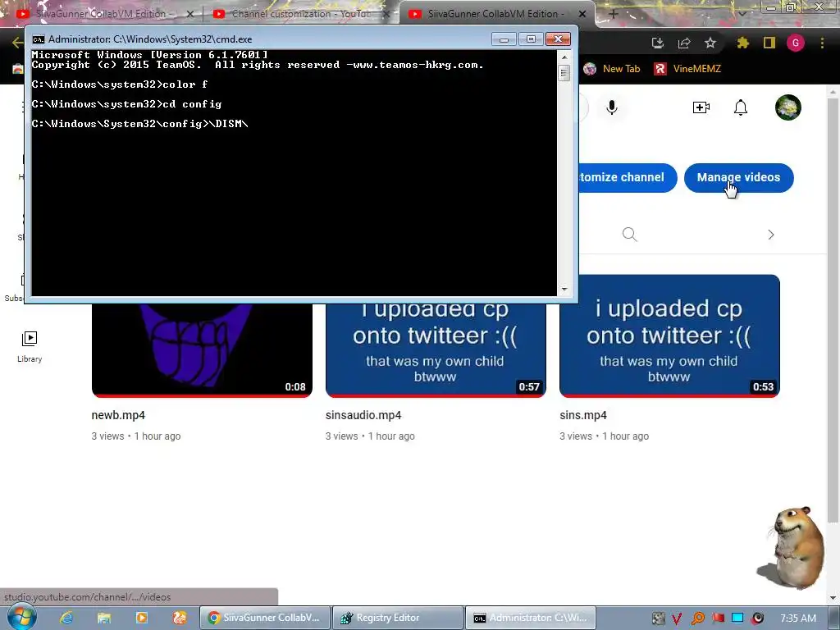The height and width of the screenshot is (630, 840).
Task: Click the share this page icon
Action: [684, 43]
